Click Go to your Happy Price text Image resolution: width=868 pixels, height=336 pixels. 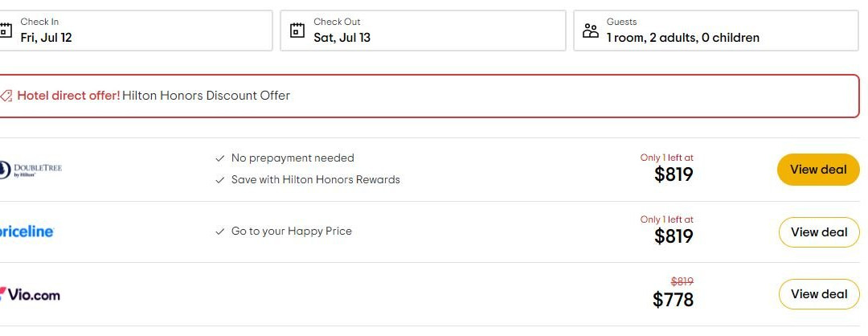coord(291,232)
